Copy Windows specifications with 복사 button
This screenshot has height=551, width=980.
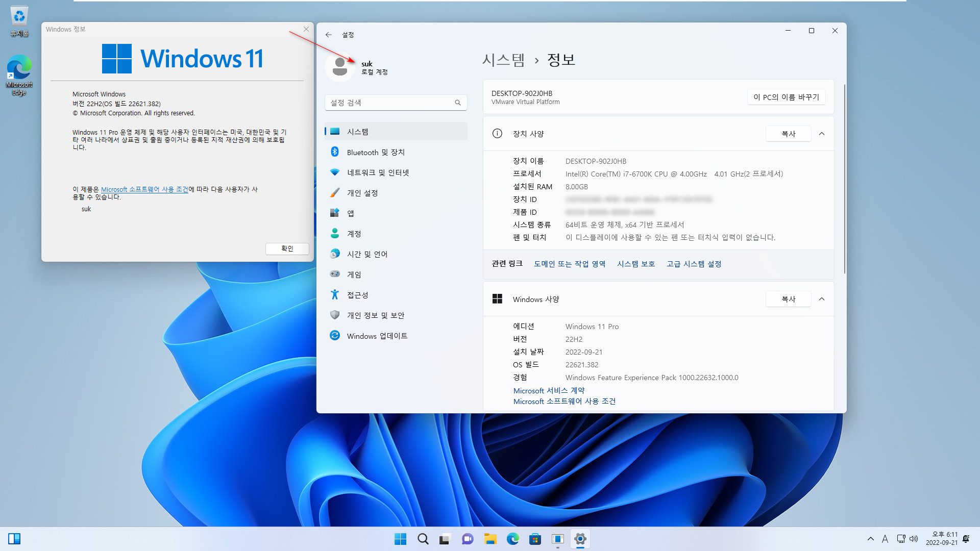789,299
